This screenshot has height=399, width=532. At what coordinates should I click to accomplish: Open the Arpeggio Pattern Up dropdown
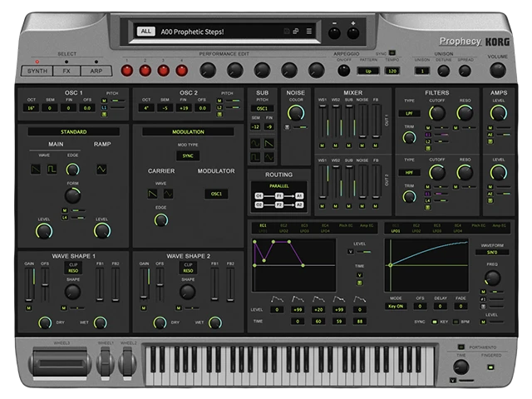(368, 71)
